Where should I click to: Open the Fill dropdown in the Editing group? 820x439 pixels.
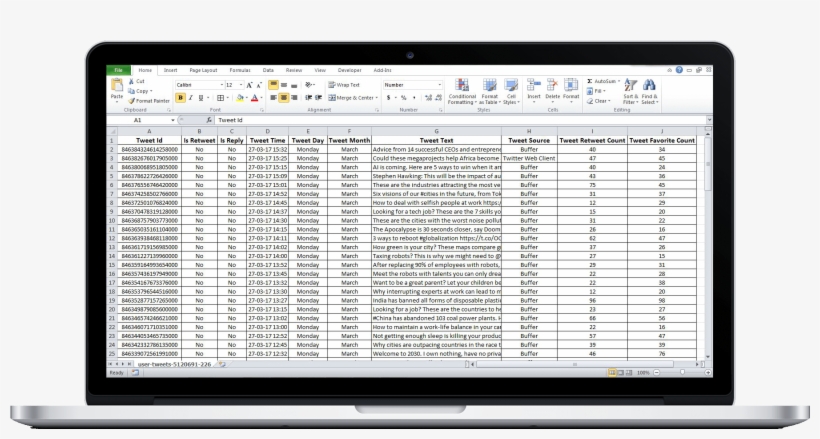(x=597, y=91)
